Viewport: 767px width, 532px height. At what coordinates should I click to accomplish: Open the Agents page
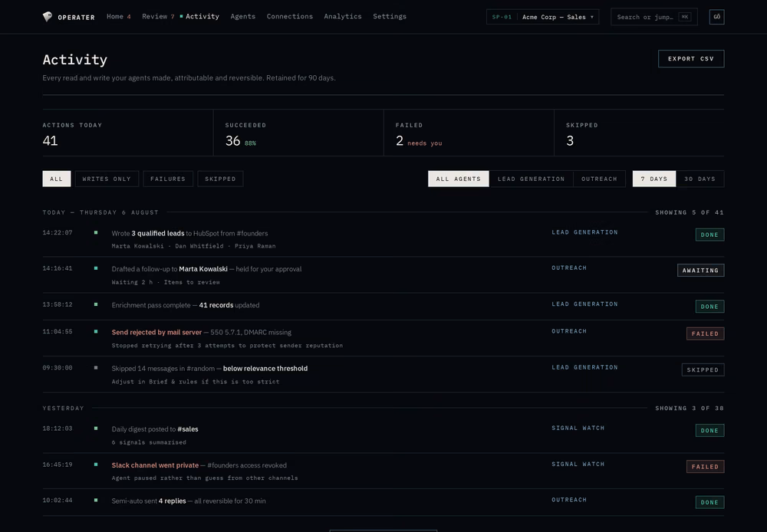242,17
